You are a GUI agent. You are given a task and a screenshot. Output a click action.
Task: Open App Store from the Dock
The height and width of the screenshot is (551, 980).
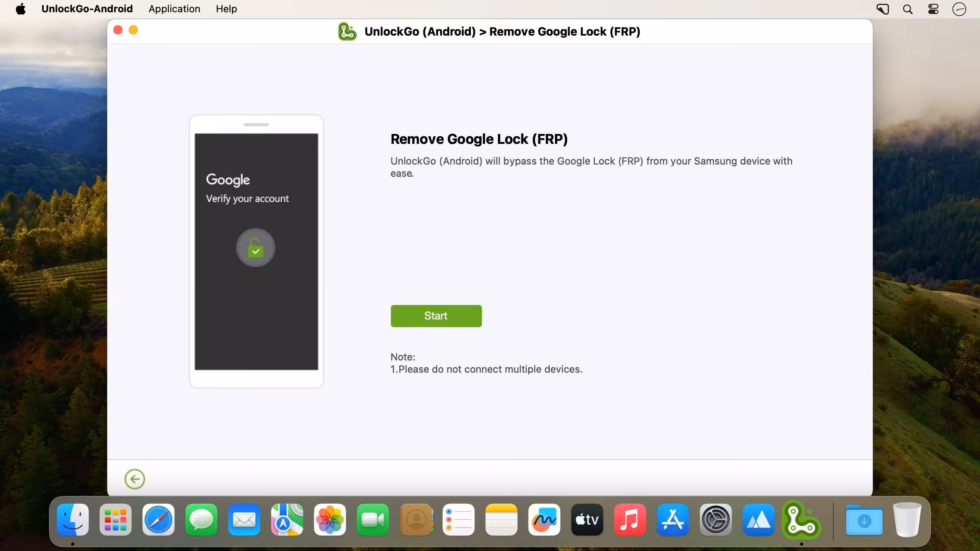[673, 520]
